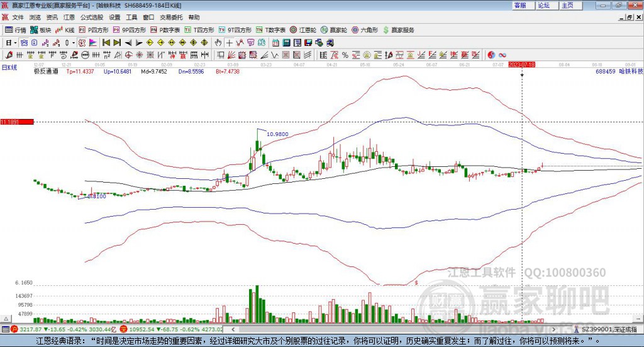
Task: Open the 交易委托 menu
Action: [x=171, y=17]
